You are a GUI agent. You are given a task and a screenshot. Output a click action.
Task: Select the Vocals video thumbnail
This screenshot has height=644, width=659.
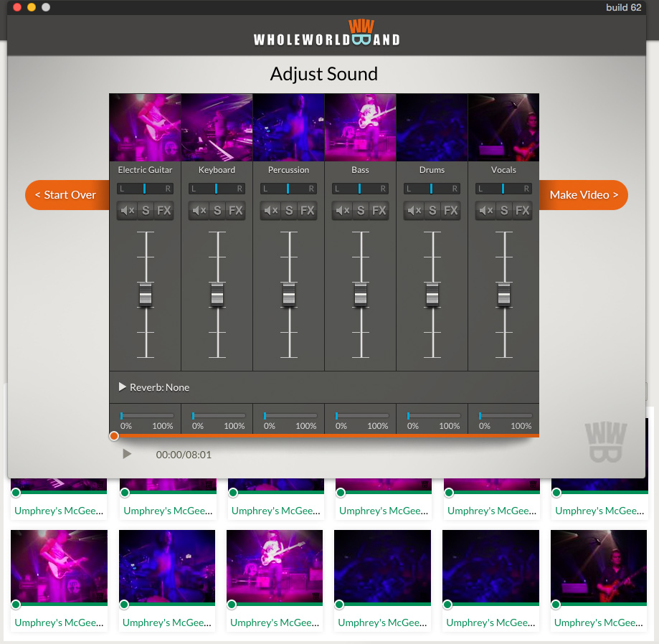pos(503,128)
